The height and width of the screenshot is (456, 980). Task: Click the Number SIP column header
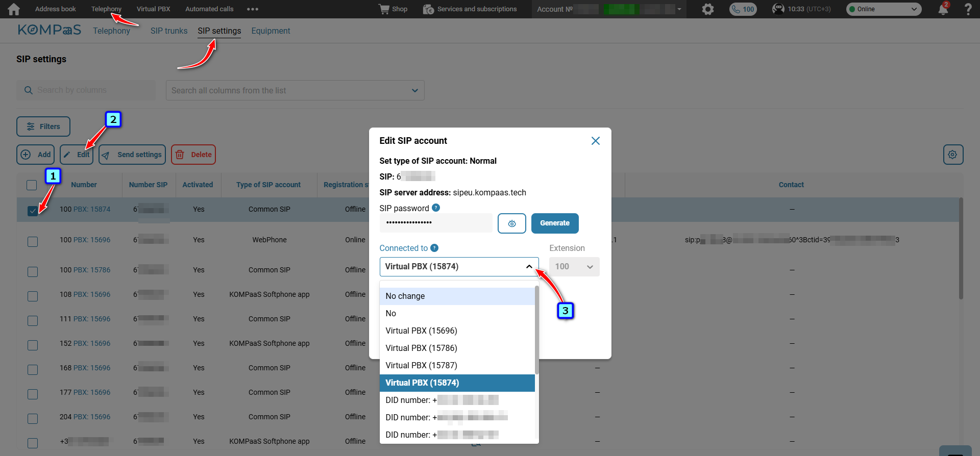coord(148,185)
